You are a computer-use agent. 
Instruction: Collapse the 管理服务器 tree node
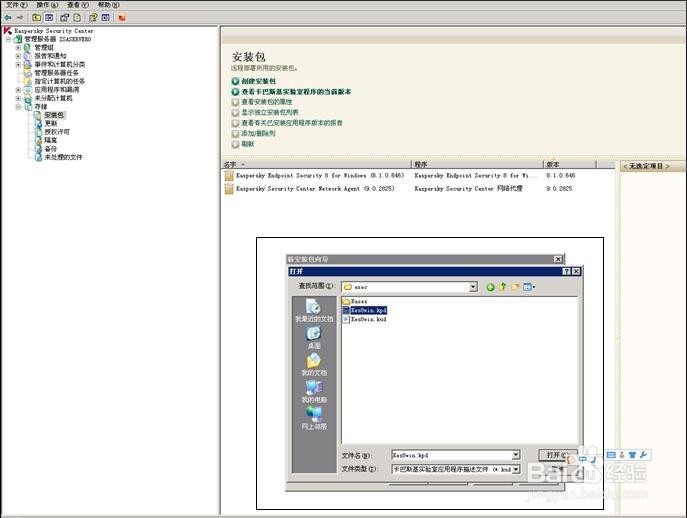click(x=8, y=39)
